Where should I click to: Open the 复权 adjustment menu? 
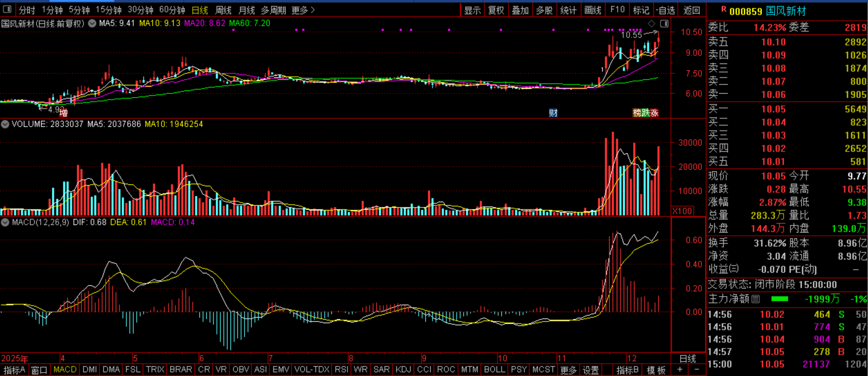(x=496, y=10)
